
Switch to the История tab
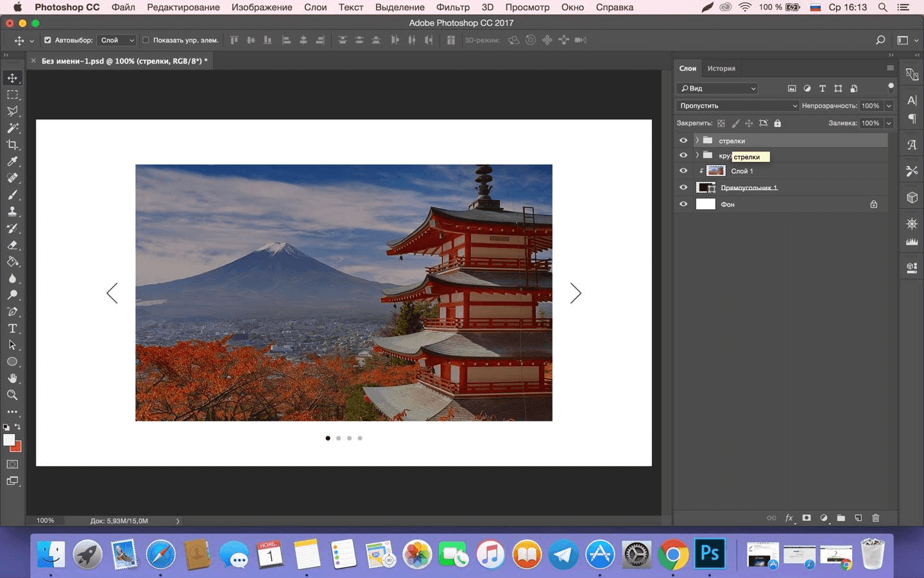coord(721,68)
